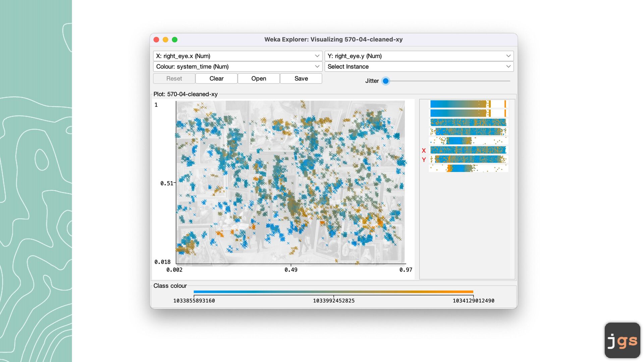This screenshot has height=362, width=644.
Task: Click the Jitter slider handle
Action: (386, 81)
